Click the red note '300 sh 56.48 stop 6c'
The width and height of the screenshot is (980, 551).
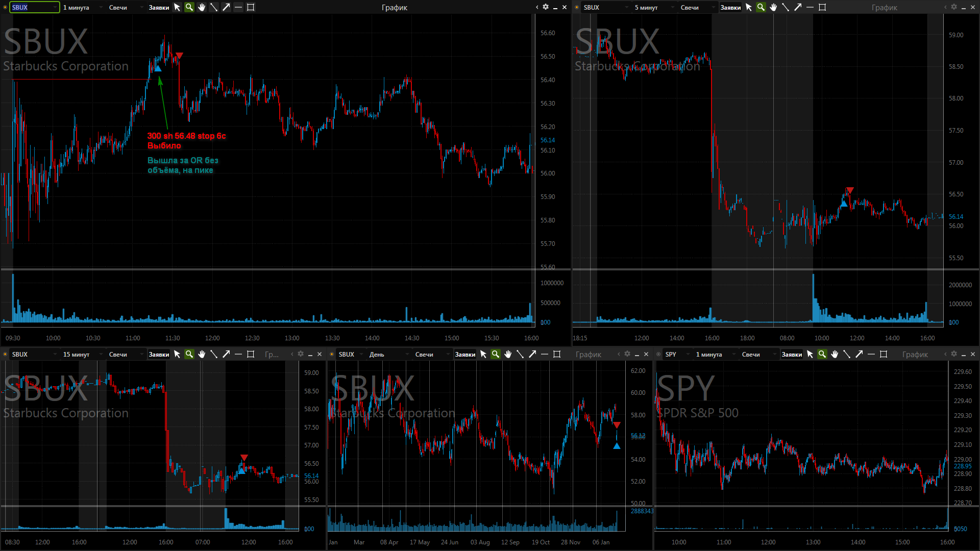[x=186, y=136]
